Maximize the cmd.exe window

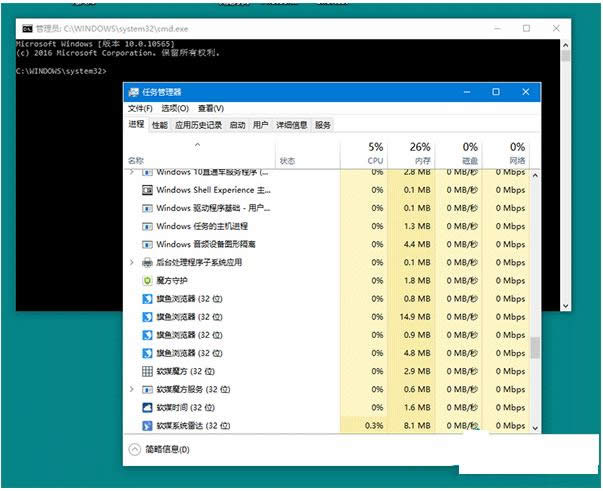tap(526, 28)
